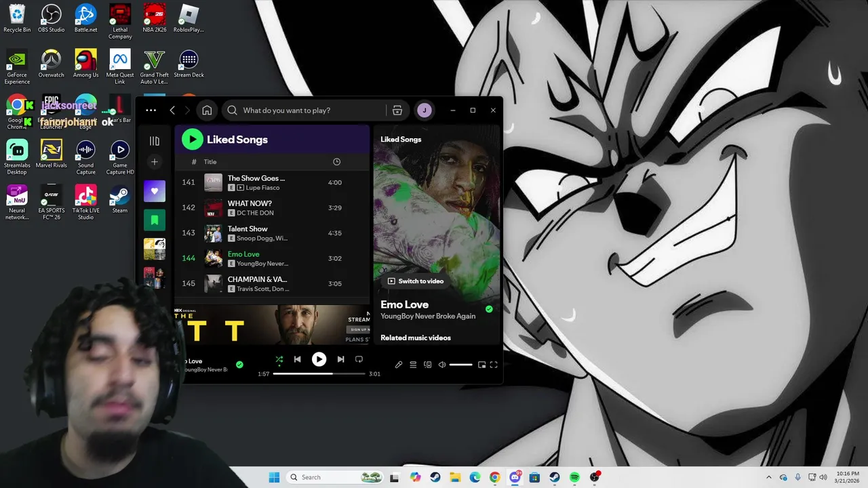Sort list by Title column header
The height and width of the screenshot is (488, 868).
click(x=210, y=162)
